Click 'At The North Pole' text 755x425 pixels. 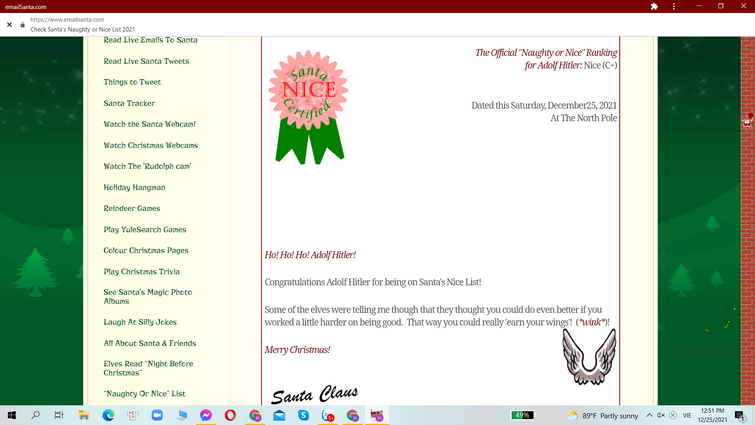pos(584,118)
